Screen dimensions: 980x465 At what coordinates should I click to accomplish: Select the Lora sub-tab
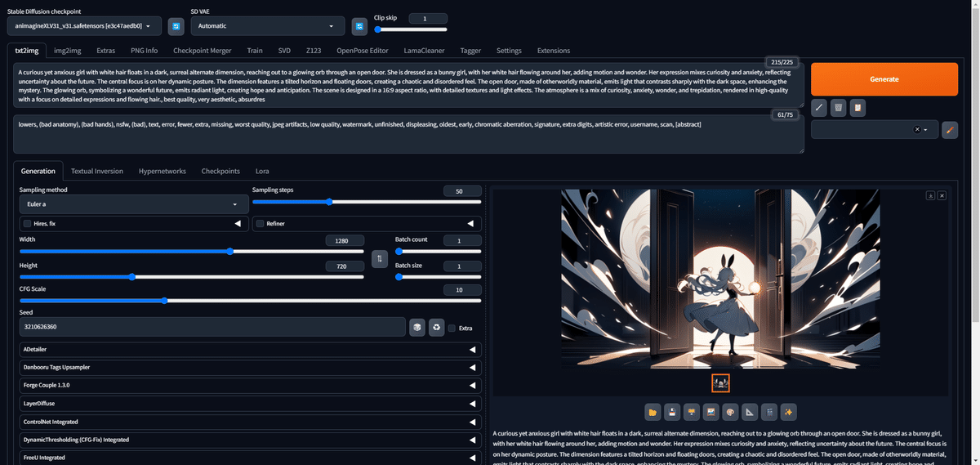coord(262,171)
